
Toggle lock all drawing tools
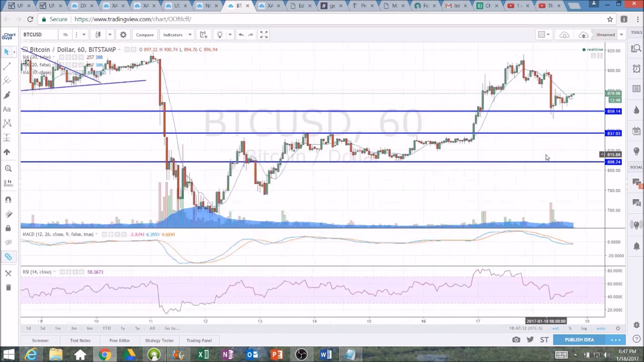[8, 228]
